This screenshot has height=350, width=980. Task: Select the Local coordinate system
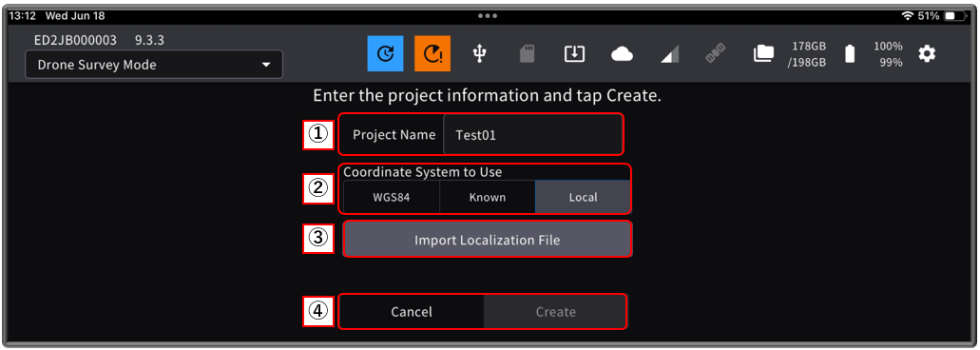(x=583, y=197)
